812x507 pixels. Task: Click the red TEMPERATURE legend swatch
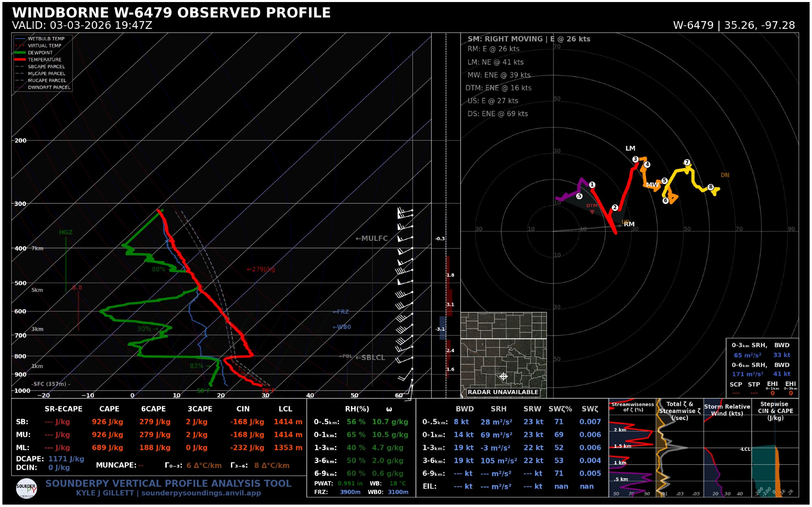coord(20,60)
